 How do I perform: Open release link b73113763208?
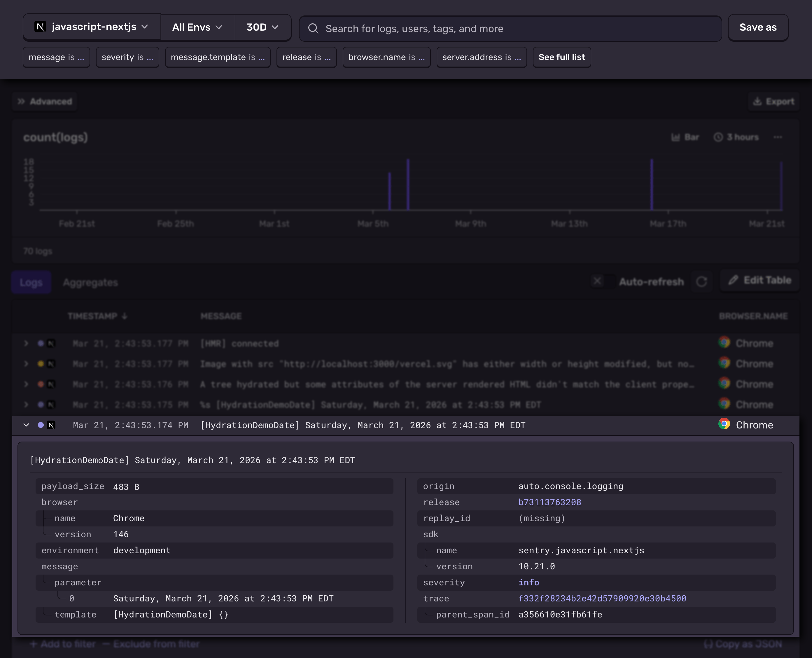pyautogui.click(x=549, y=502)
